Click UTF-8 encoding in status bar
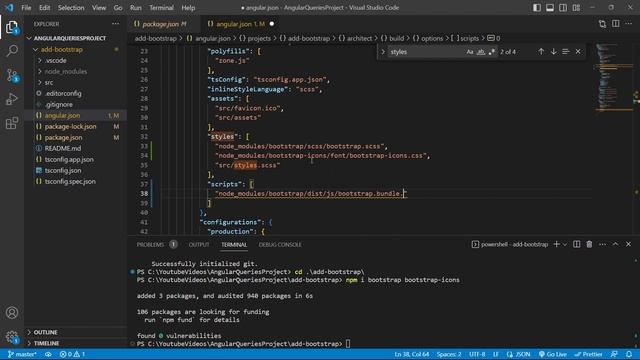 click(x=477, y=354)
